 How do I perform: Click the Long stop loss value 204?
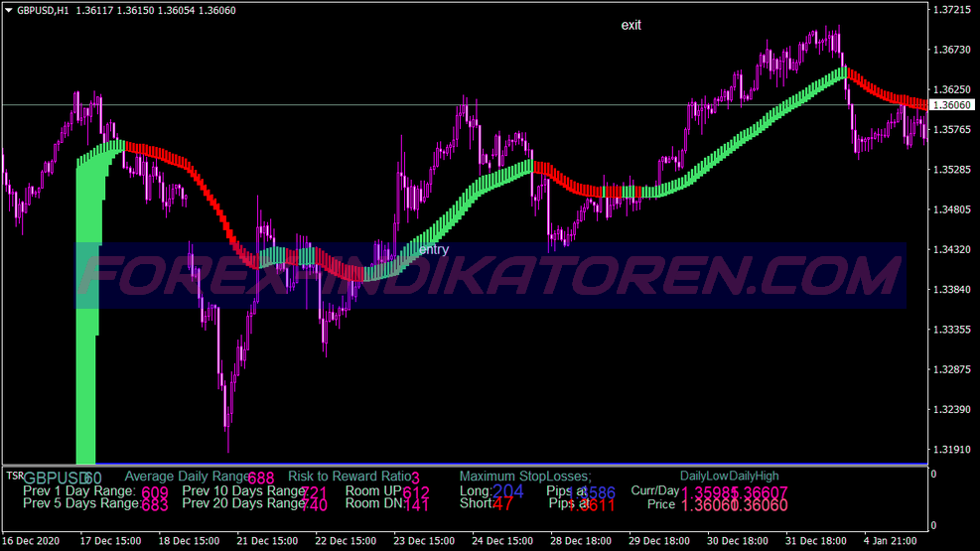pyautogui.click(x=507, y=491)
